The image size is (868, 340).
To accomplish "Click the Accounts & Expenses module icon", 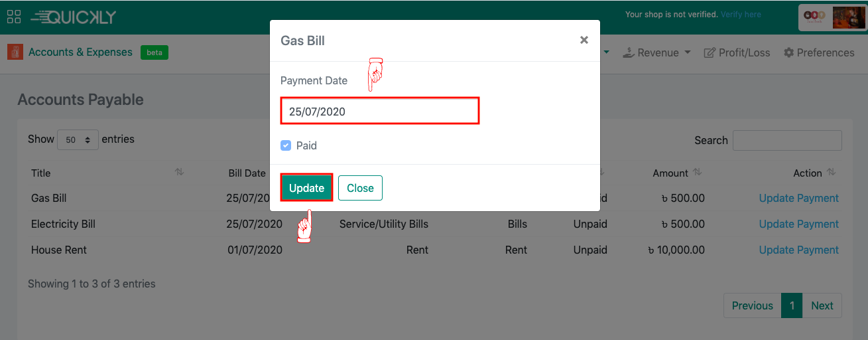I will [x=15, y=52].
